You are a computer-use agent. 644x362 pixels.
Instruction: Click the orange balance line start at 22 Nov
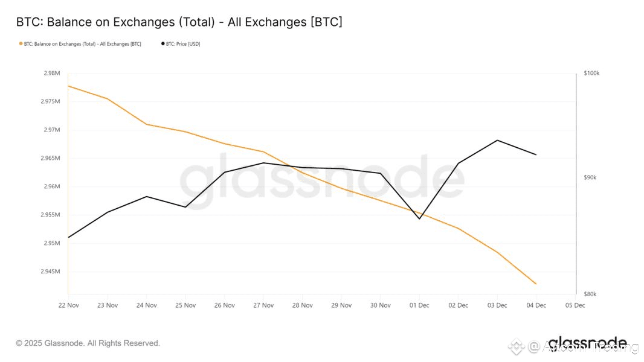tap(68, 86)
